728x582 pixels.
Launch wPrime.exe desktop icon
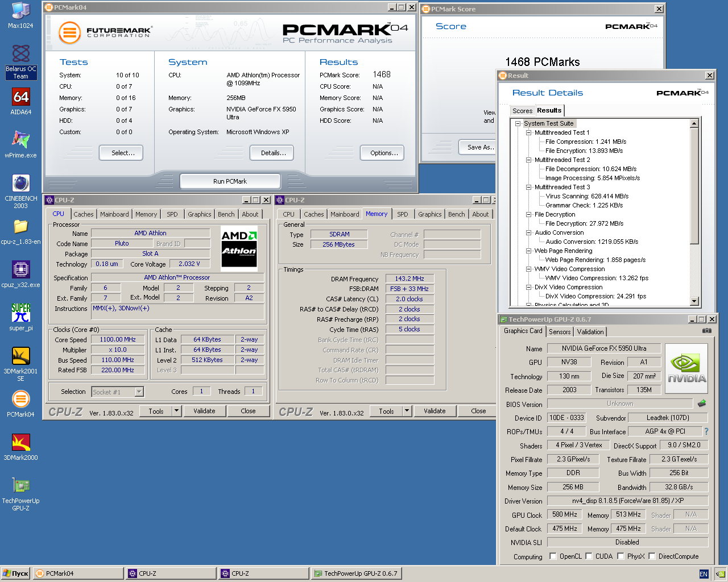click(x=20, y=145)
